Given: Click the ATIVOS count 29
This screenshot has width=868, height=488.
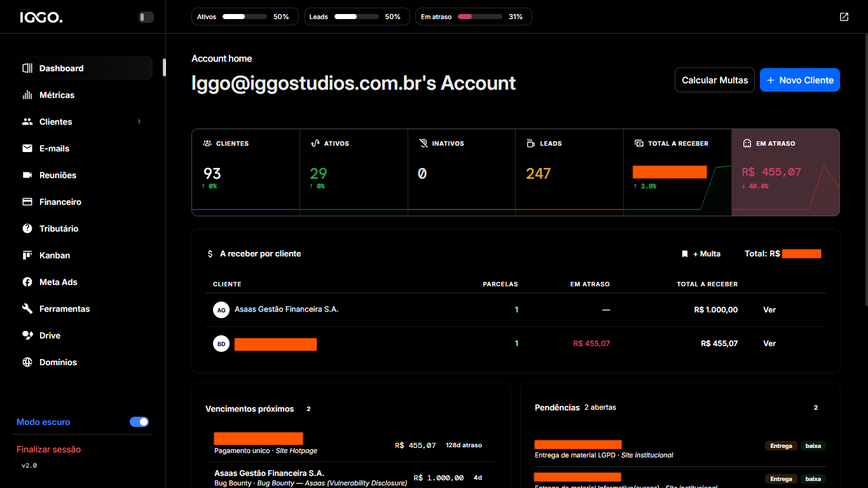Looking at the screenshot, I should (x=319, y=173).
